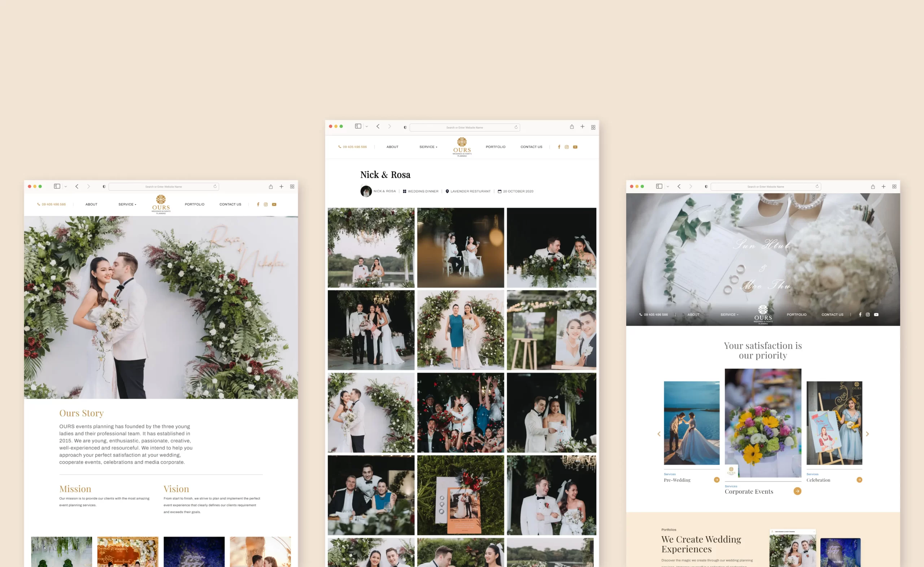Screen dimensions: 924x567
Task: Open Instagram icon in the right window
Action: coord(868,315)
